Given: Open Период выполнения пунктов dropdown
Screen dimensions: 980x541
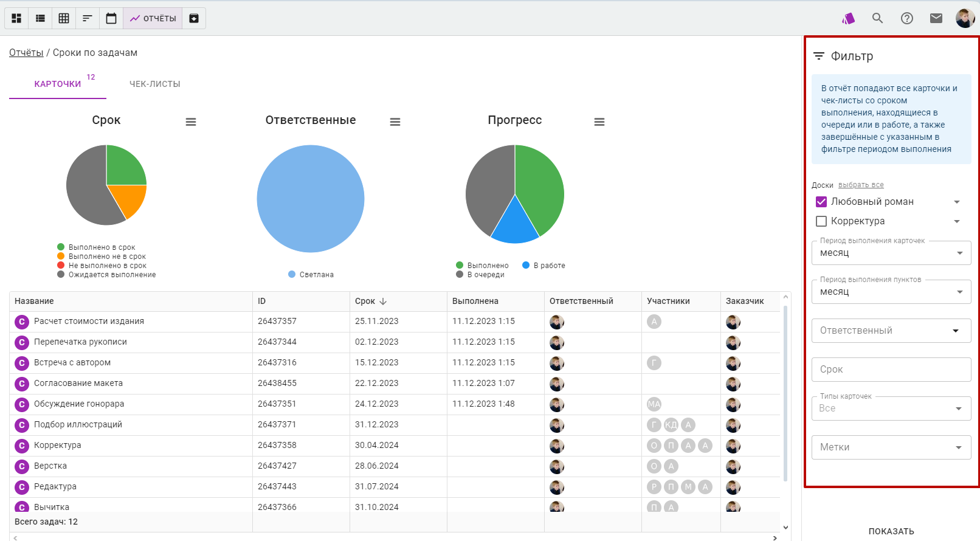Looking at the screenshot, I should point(891,292).
